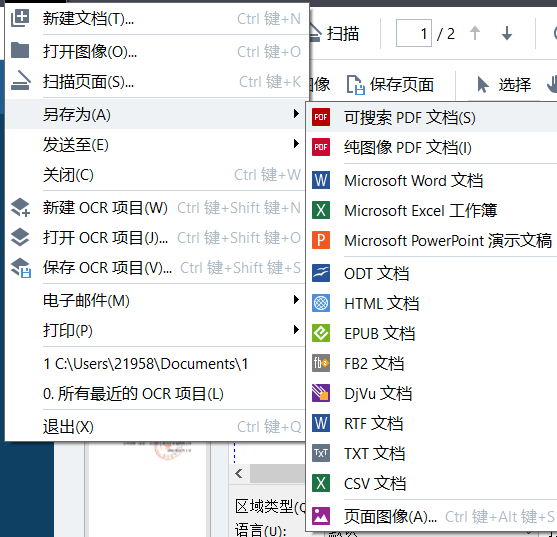Click the Open OCR Project layers icon

20,237
